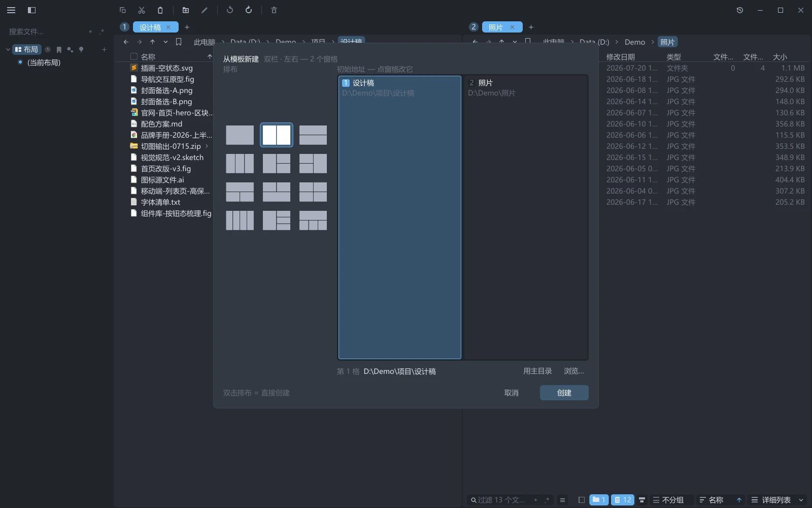Image resolution: width=812 pixels, height=508 pixels.
Task: Click the 用主目录 link
Action: [x=537, y=371]
